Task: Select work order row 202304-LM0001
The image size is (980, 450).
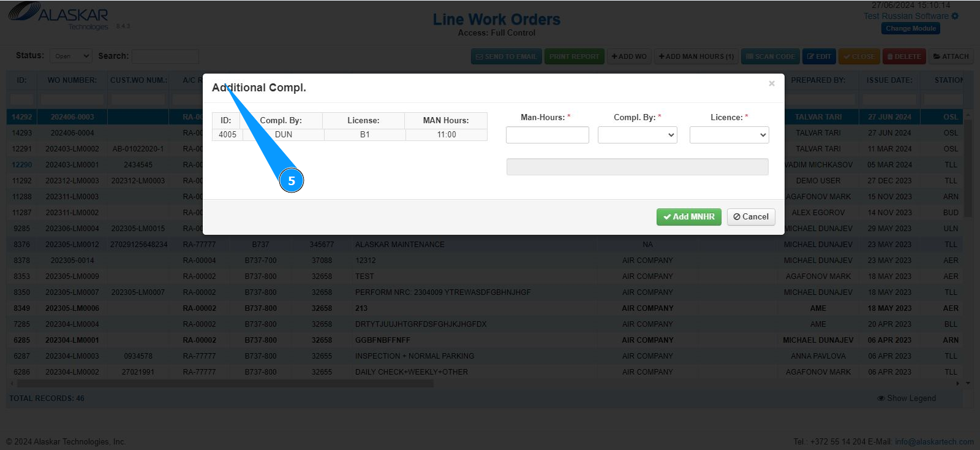Action: click(x=485, y=340)
